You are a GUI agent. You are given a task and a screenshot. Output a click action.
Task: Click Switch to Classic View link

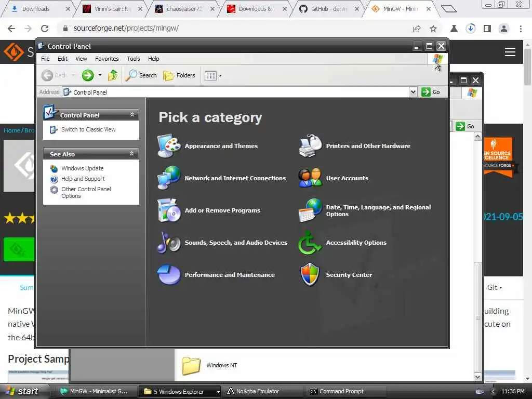(x=88, y=129)
